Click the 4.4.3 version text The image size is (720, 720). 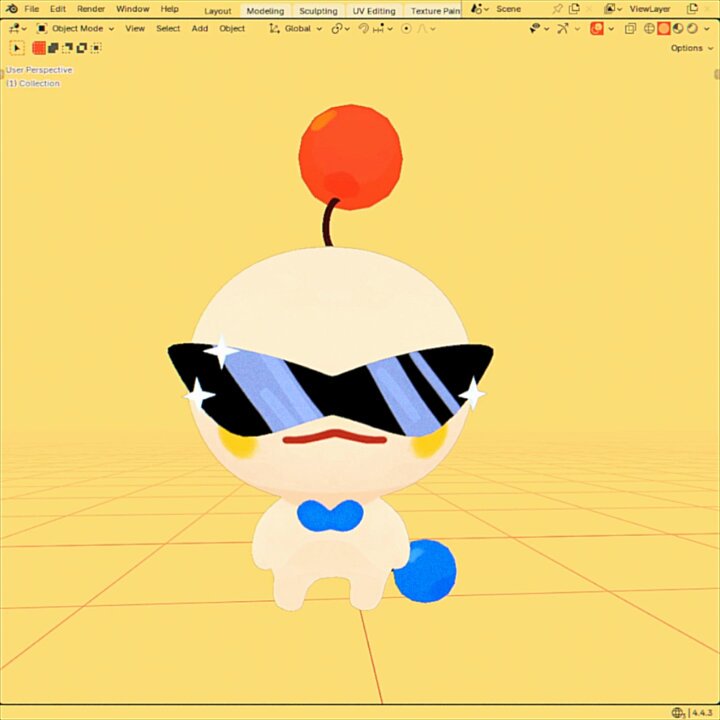pyautogui.click(x=703, y=713)
